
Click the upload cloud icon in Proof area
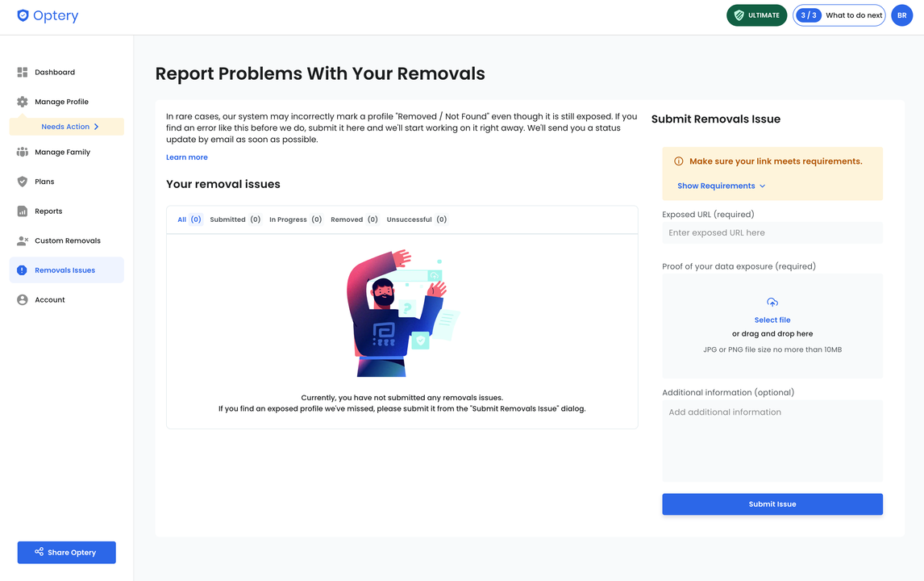(x=772, y=302)
